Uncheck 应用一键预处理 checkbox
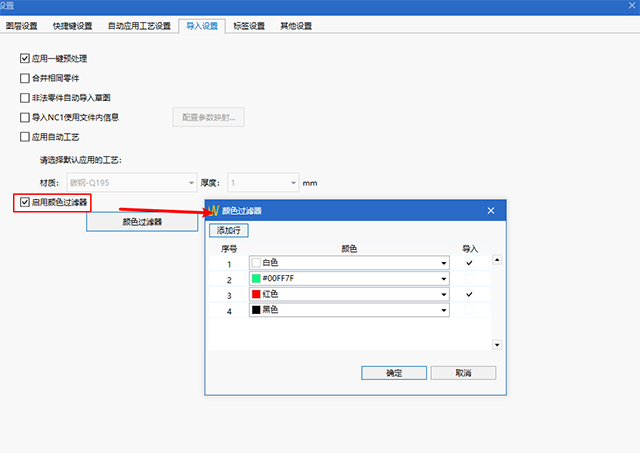 pyautogui.click(x=25, y=58)
